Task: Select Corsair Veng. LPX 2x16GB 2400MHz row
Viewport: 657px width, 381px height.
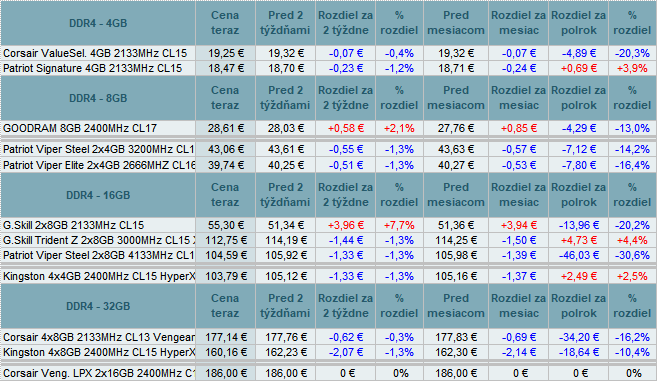Action: [x=328, y=373]
